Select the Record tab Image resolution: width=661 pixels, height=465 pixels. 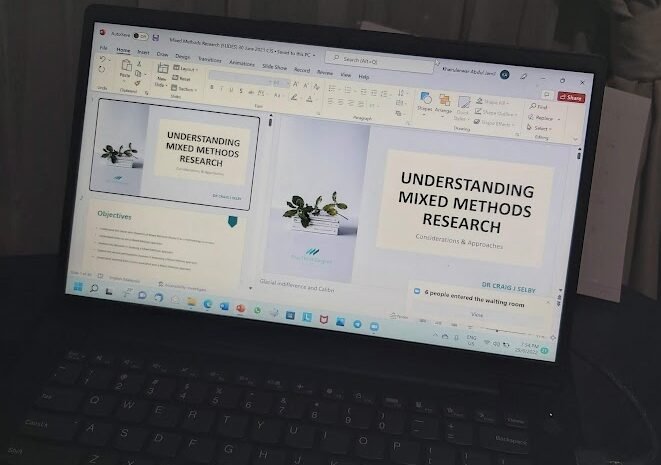302,70
